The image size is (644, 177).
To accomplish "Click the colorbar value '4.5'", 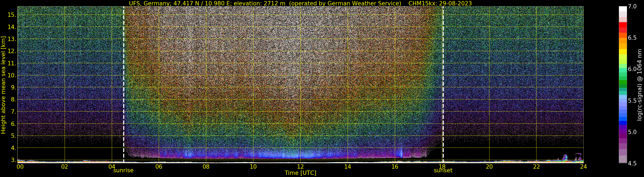I will point(632,163).
